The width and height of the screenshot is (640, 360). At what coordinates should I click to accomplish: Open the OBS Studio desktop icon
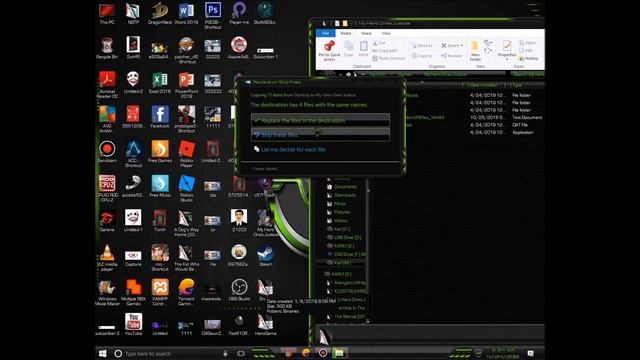click(x=239, y=290)
